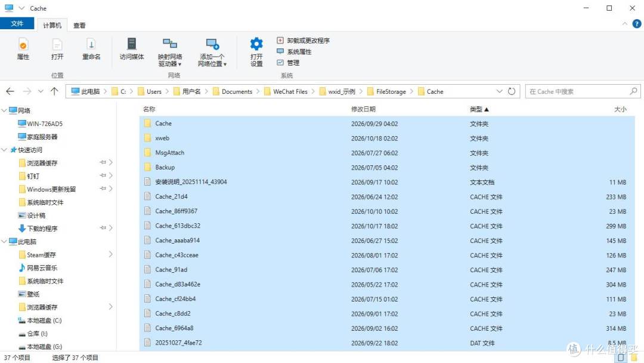Screen dimensions: 644x363
Task: Sort by 大小 column header
Action: tap(620, 109)
